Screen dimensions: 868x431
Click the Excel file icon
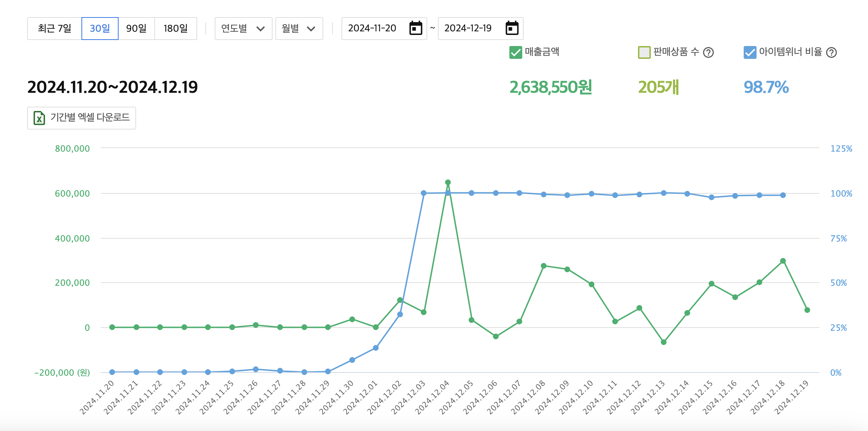39,118
